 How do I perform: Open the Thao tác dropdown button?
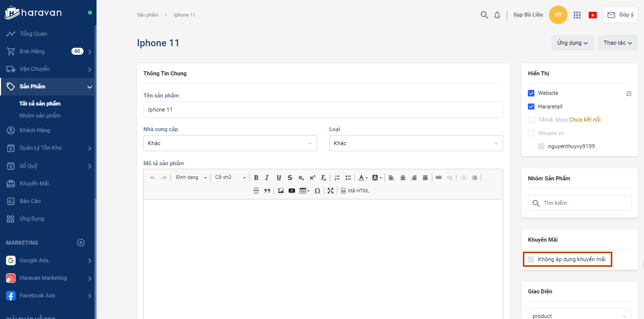(x=617, y=43)
